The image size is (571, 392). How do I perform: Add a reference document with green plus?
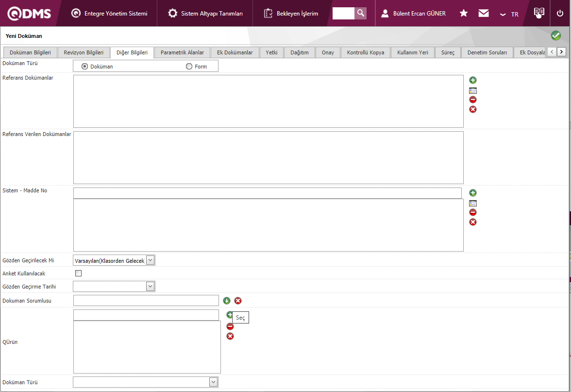(x=473, y=80)
